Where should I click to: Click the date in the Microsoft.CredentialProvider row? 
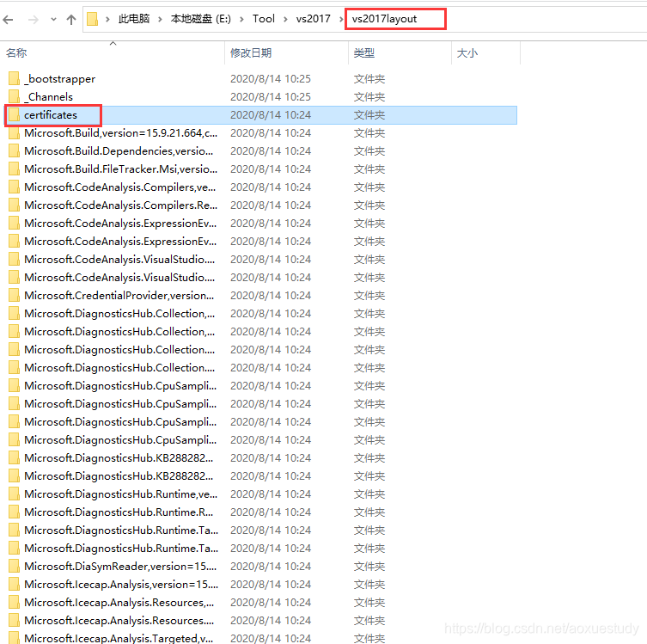click(271, 296)
